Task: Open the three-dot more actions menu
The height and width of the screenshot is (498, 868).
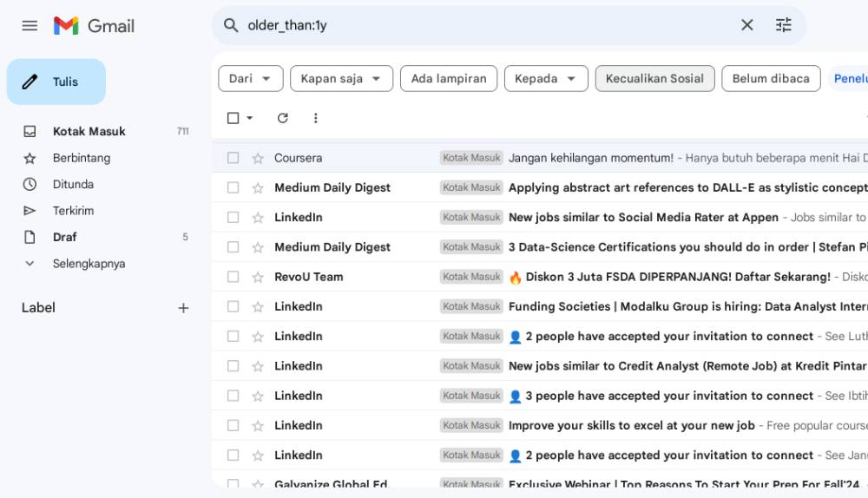Action: (x=316, y=118)
